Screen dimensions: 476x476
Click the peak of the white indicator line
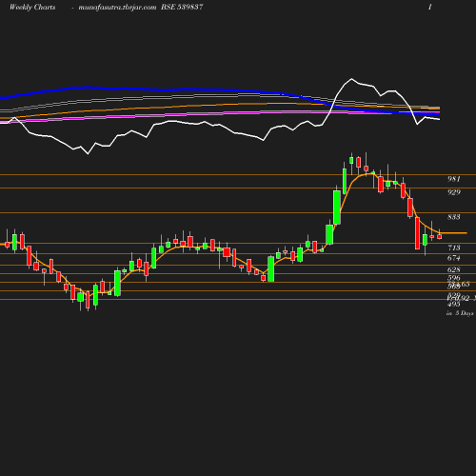[x=351, y=78]
